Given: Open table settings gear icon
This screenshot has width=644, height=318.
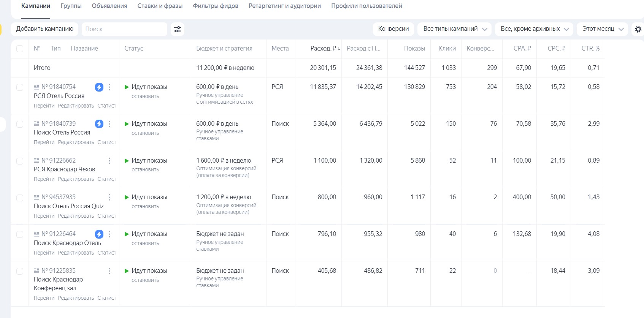Looking at the screenshot, I should pyautogui.click(x=638, y=29).
